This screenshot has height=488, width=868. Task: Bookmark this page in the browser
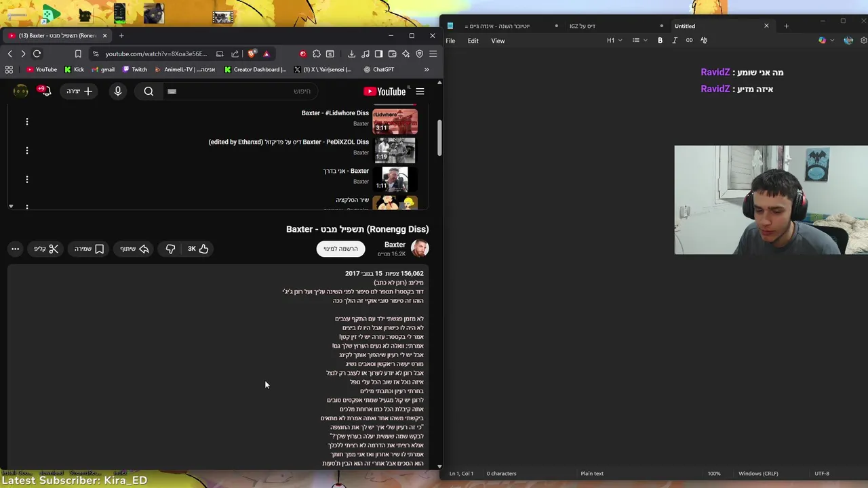[78, 54]
